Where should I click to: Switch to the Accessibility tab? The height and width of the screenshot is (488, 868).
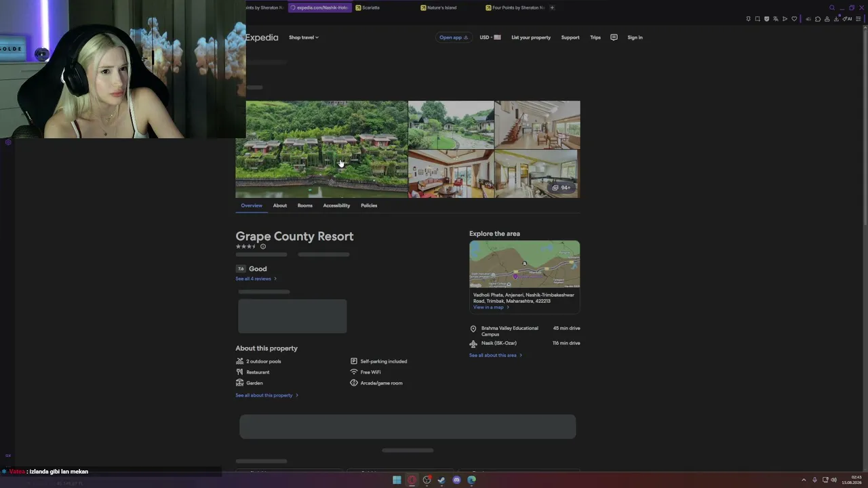pyautogui.click(x=336, y=205)
